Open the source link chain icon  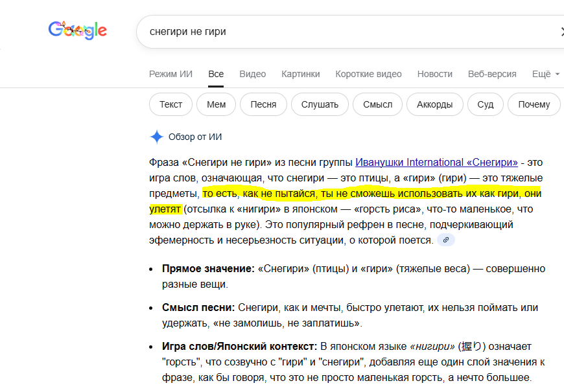click(446, 240)
